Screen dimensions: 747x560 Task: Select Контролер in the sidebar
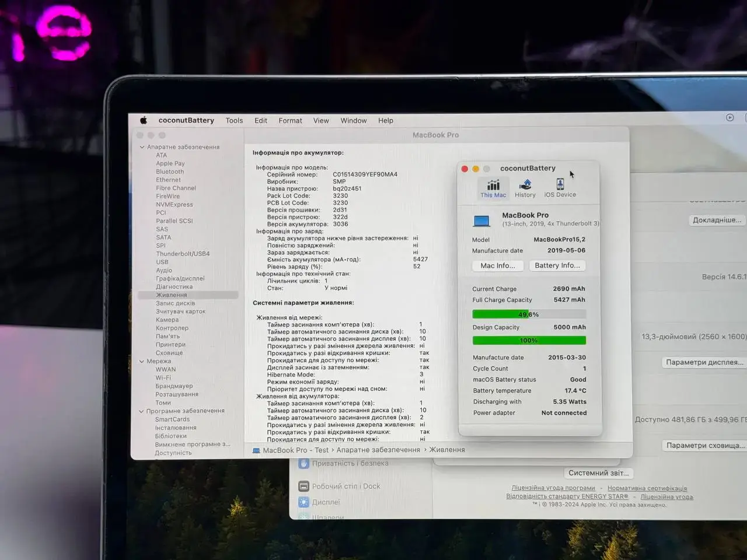(172, 328)
